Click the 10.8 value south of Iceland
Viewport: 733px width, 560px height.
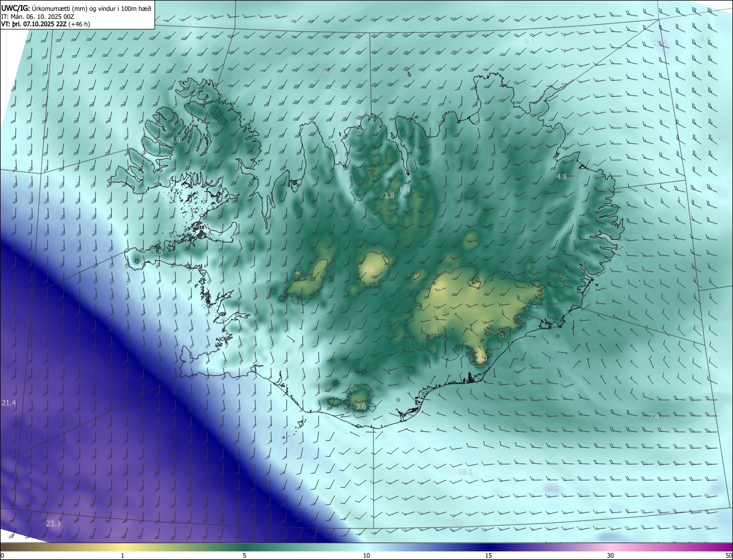click(551, 488)
